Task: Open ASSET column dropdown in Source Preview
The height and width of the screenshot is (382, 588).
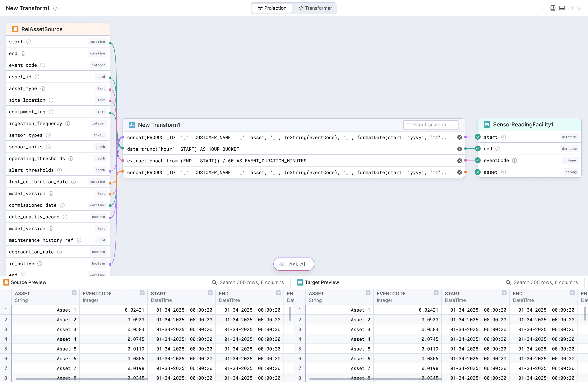Action: pos(74,293)
